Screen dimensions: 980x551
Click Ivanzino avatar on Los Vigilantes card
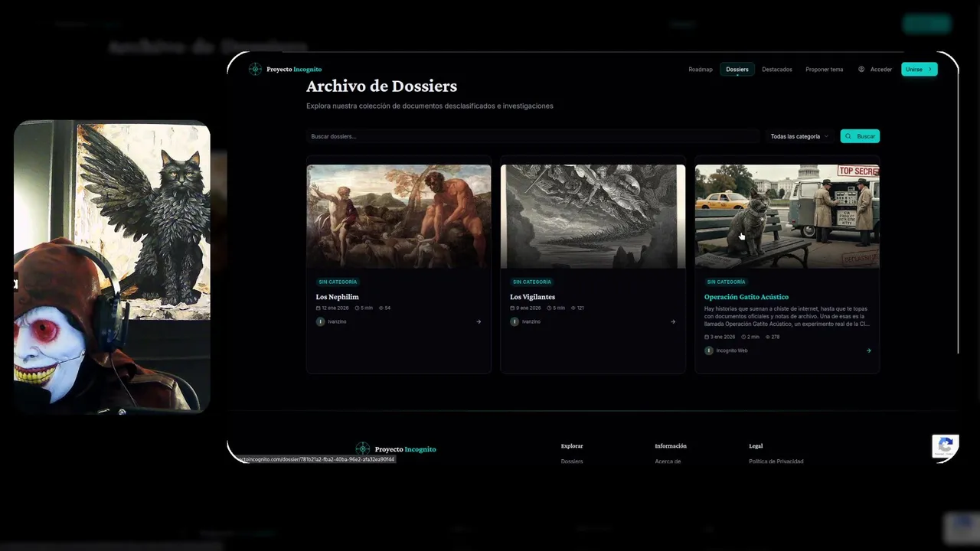[x=514, y=321]
